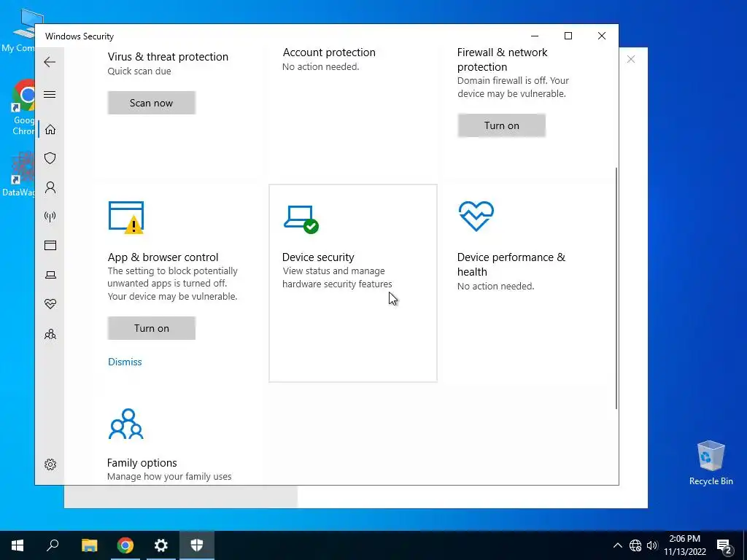Click the vertical scrollbar in Windows Security
The width and height of the screenshot is (747, 560).
(616, 288)
